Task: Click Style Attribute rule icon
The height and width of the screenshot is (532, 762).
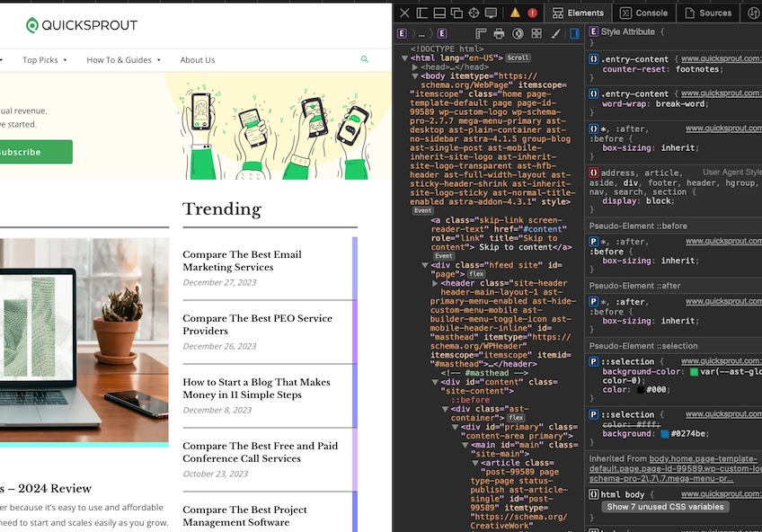Action: click(593, 31)
